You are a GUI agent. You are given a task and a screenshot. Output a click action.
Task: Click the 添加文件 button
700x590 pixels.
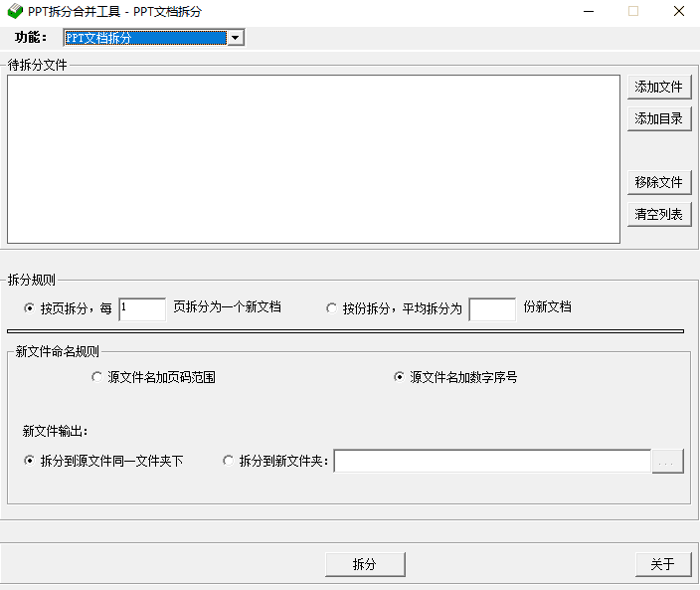[659, 87]
